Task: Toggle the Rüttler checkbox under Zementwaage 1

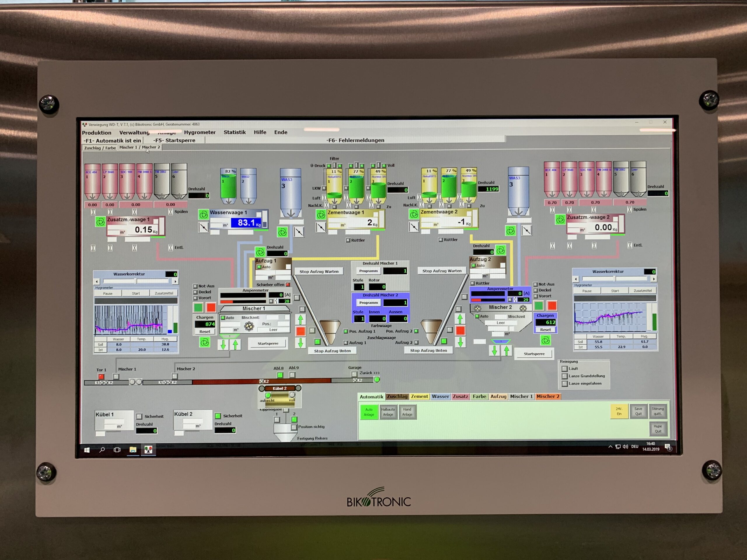Action: [x=348, y=240]
